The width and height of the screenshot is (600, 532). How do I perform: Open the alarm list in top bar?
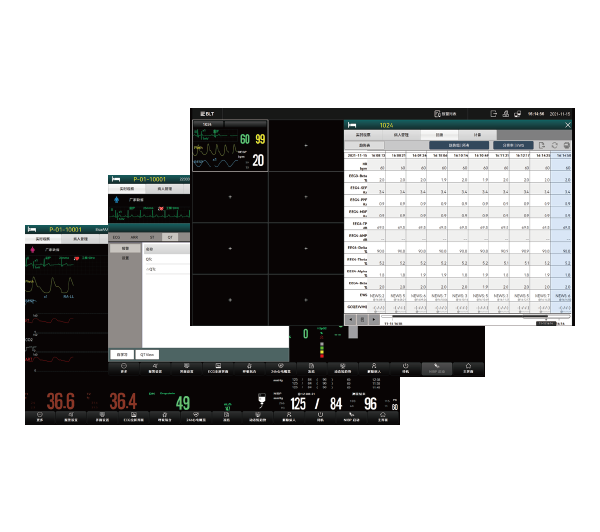coord(445,113)
